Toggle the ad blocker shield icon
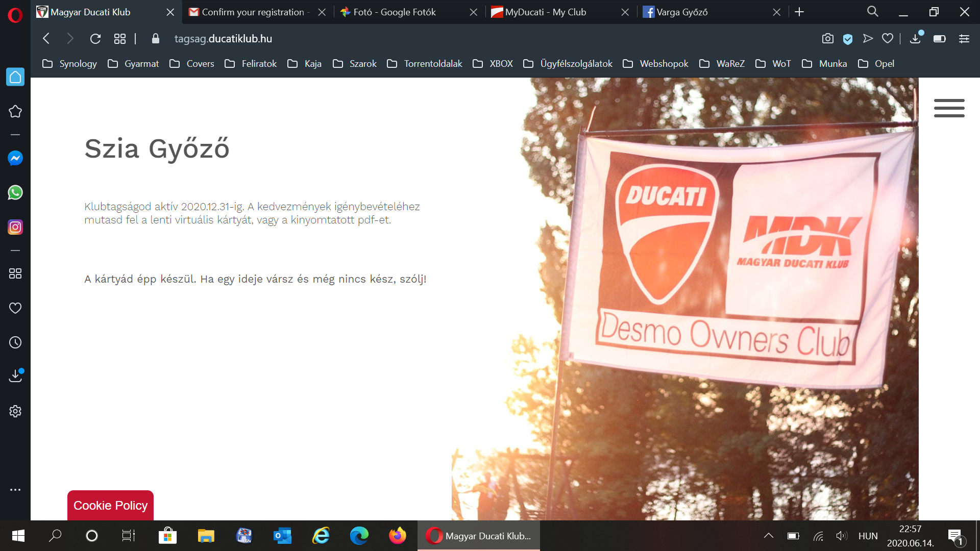This screenshot has height=551, width=980. click(x=847, y=39)
